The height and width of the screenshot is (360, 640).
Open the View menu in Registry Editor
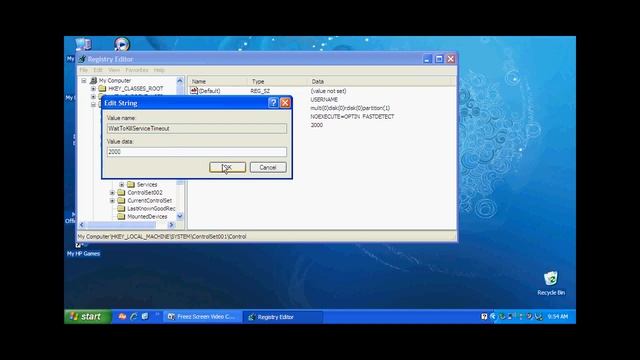click(x=114, y=70)
